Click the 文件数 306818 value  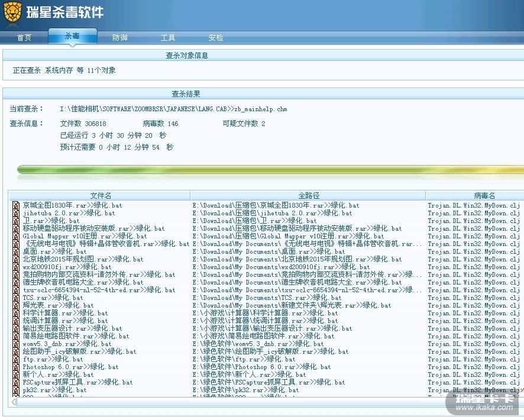(x=83, y=124)
